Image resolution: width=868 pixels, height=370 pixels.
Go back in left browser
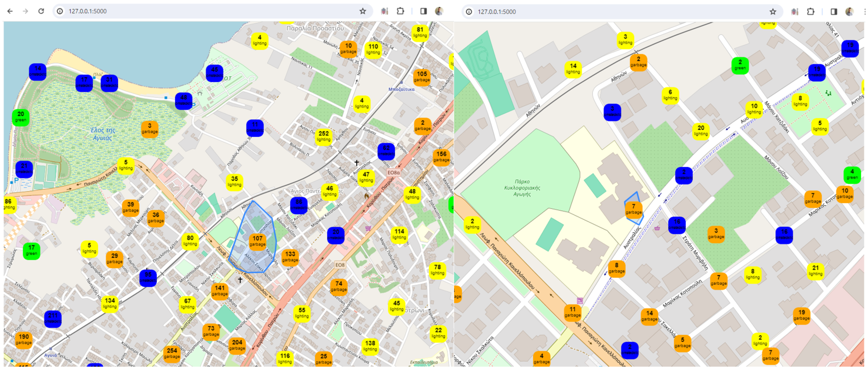(x=10, y=11)
